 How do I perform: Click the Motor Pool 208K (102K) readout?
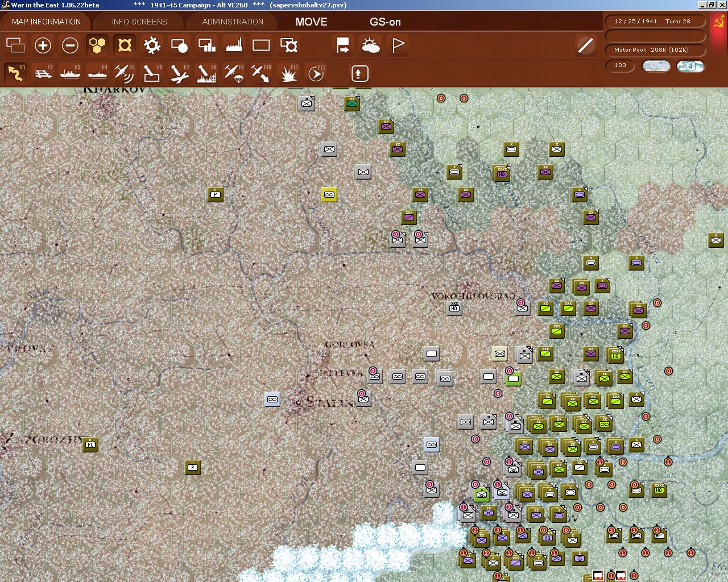click(655, 49)
